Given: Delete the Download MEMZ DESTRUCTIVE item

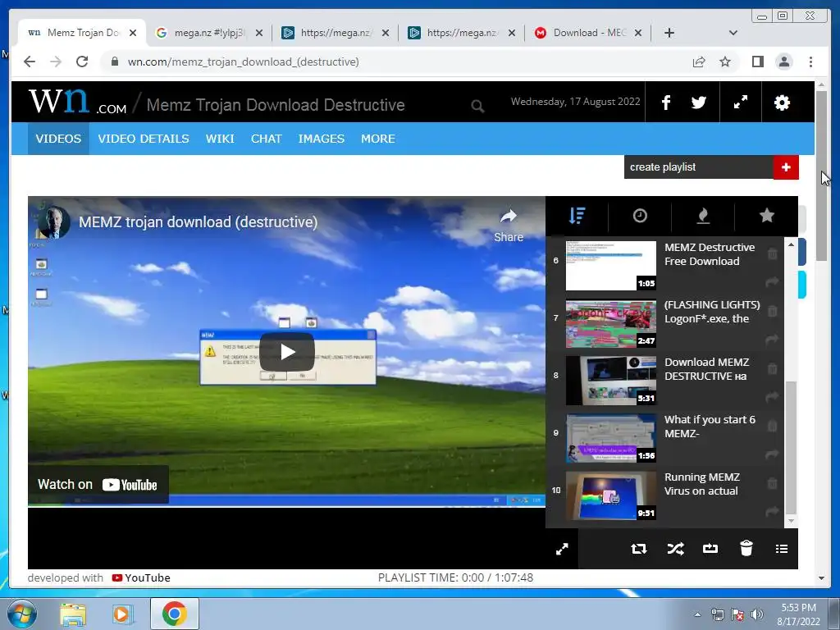Looking at the screenshot, I should pyautogui.click(x=772, y=368).
